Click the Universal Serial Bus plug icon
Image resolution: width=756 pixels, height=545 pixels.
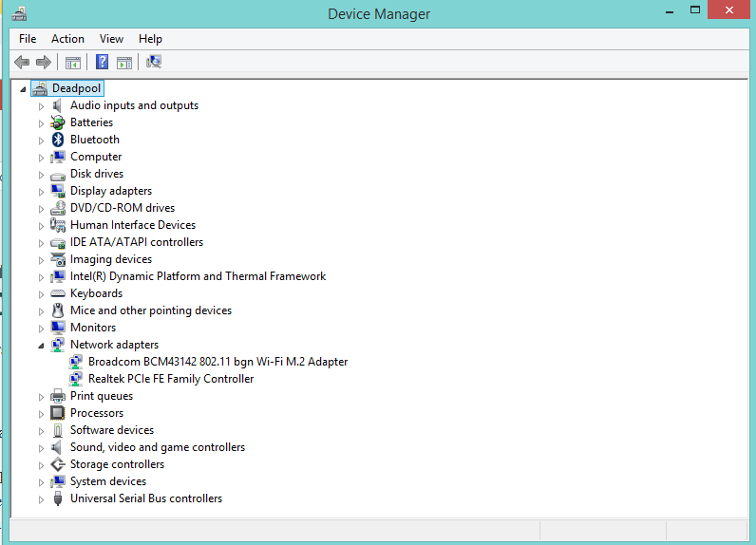click(58, 498)
